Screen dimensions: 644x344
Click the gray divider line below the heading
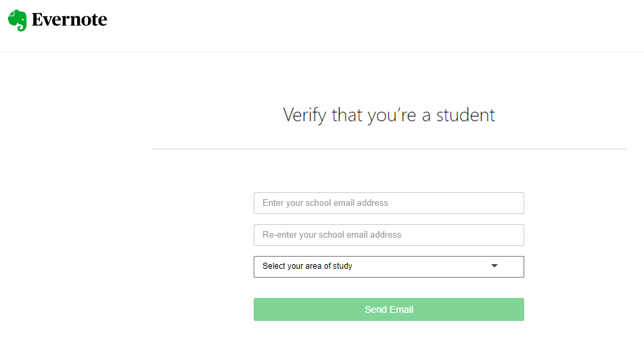(388, 149)
